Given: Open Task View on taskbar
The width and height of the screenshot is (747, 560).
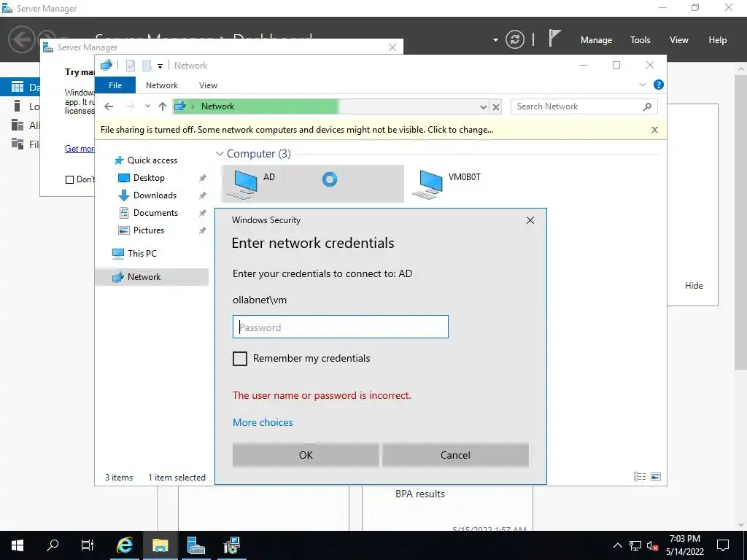Looking at the screenshot, I should pyautogui.click(x=88, y=545).
